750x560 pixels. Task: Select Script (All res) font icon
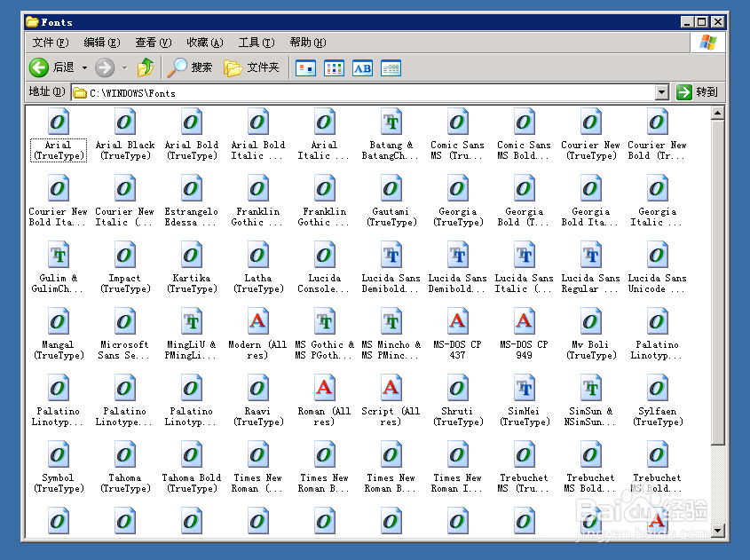click(x=391, y=388)
